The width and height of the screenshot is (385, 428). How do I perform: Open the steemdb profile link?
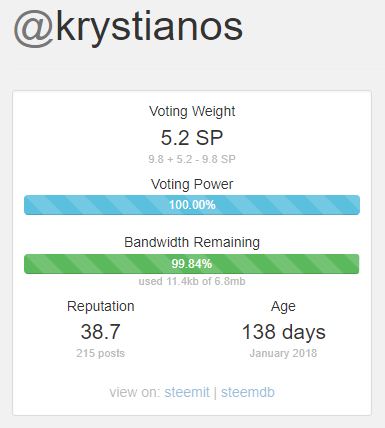tap(248, 392)
